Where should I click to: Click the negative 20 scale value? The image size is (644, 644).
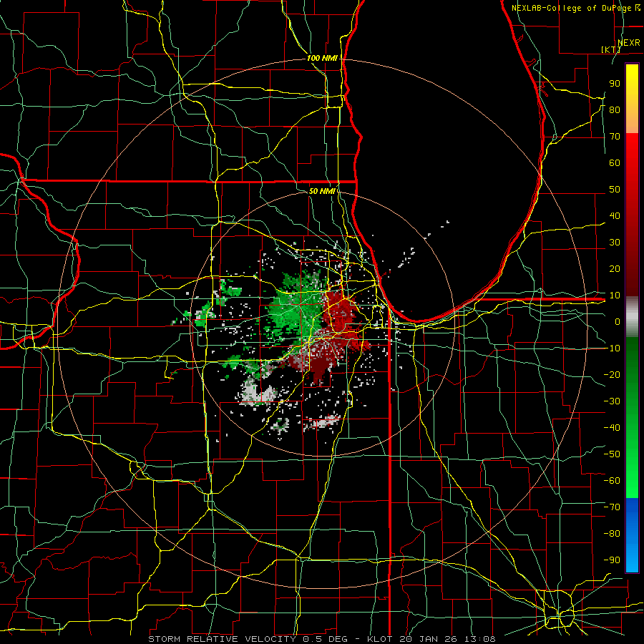pyautogui.click(x=612, y=374)
